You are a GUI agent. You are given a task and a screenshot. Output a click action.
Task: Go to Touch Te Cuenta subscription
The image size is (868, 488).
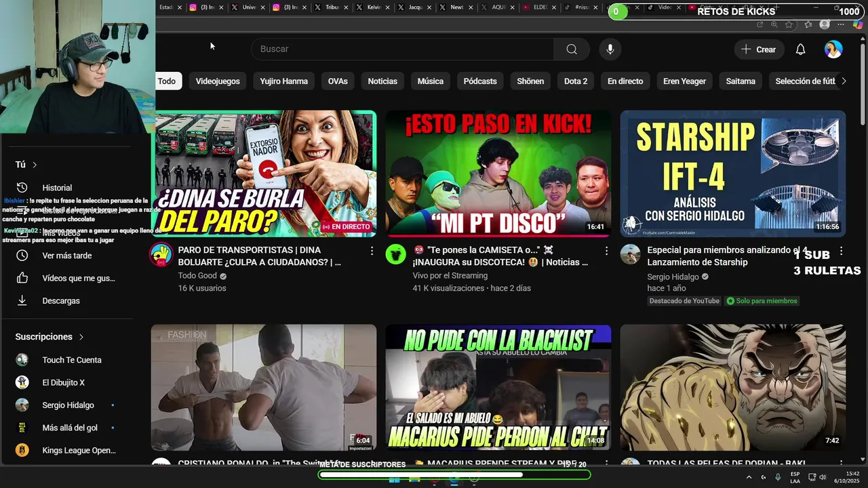click(x=72, y=360)
